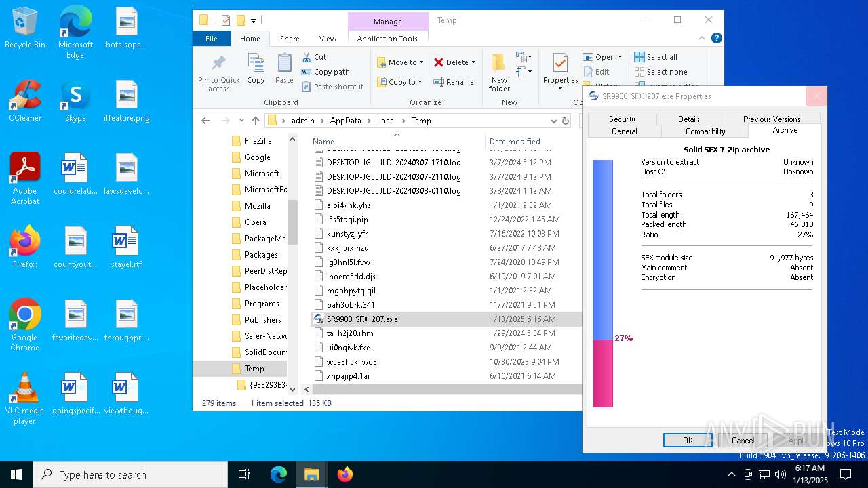Screen dimensions: 868x488
Task: Refresh the Temp folder view
Action: pyautogui.click(x=566, y=121)
